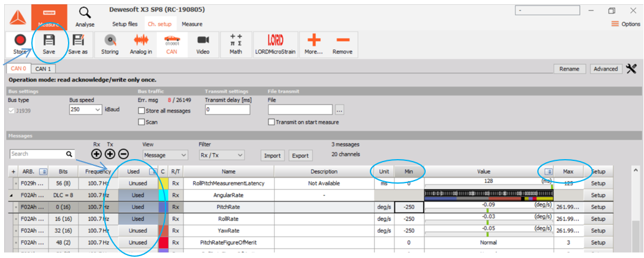644x258 pixels.
Task: Click the Rename button
Action: pos(569,69)
